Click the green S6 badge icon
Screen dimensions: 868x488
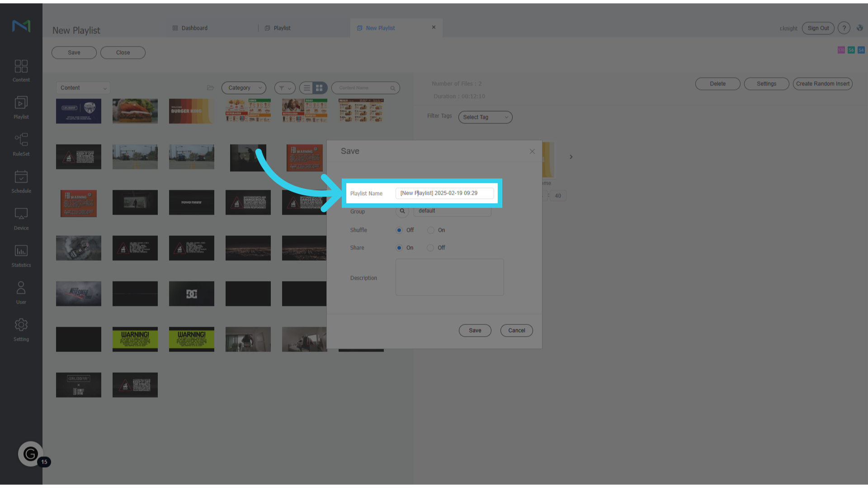tap(851, 50)
